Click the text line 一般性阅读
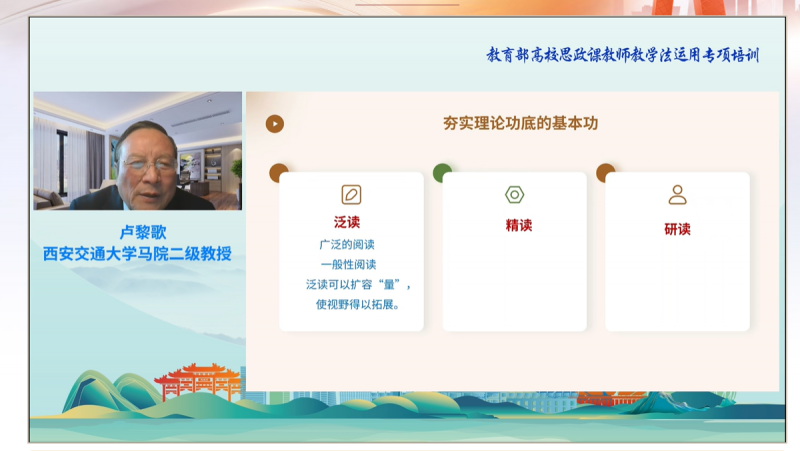 pos(347,265)
